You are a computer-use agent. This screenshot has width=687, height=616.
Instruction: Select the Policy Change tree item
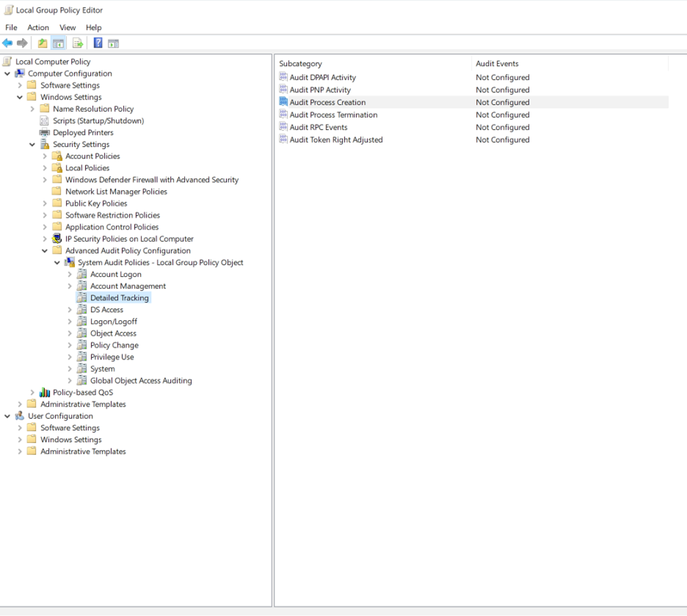click(114, 345)
